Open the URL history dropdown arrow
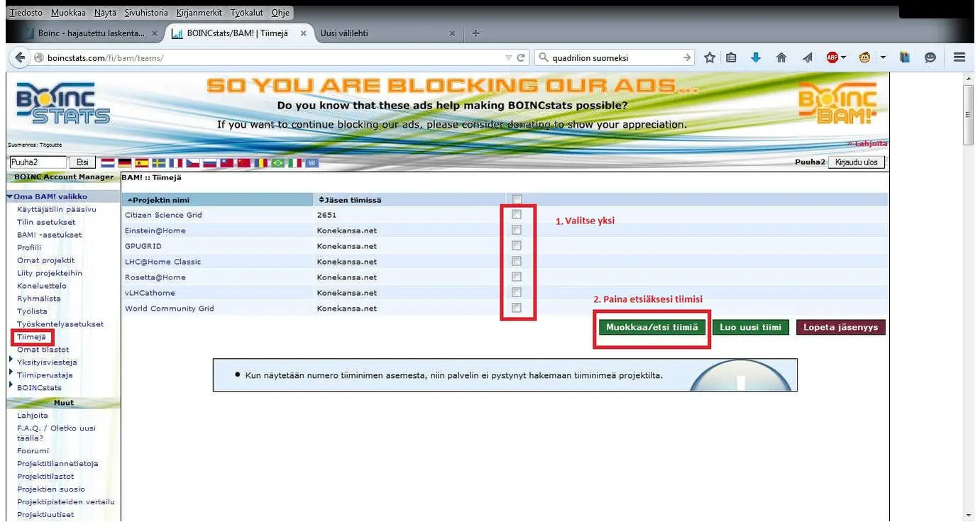Image resolution: width=980 pixels, height=527 pixels. (508, 57)
